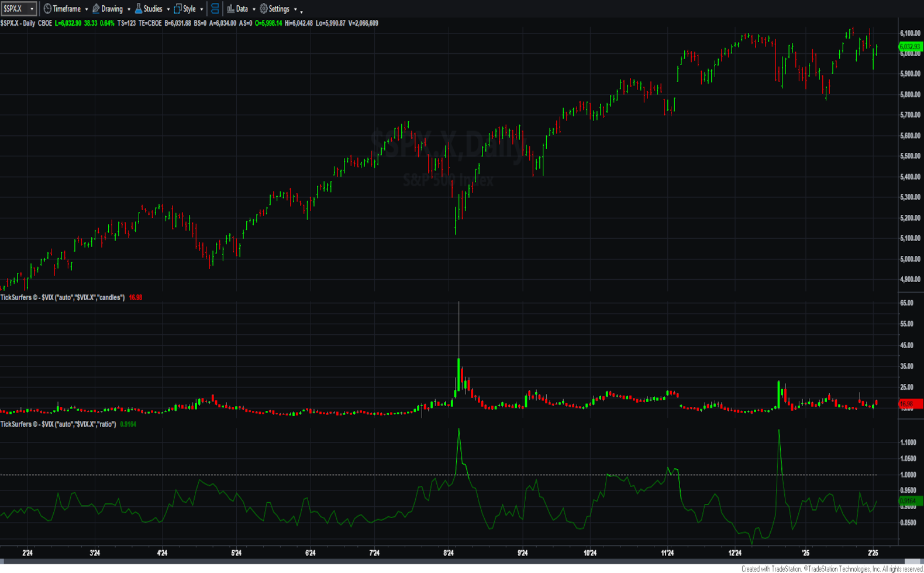This screenshot has width=924, height=573.
Task: Click the "4,900.00" price axis label
Action: click(x=911, y=280)
